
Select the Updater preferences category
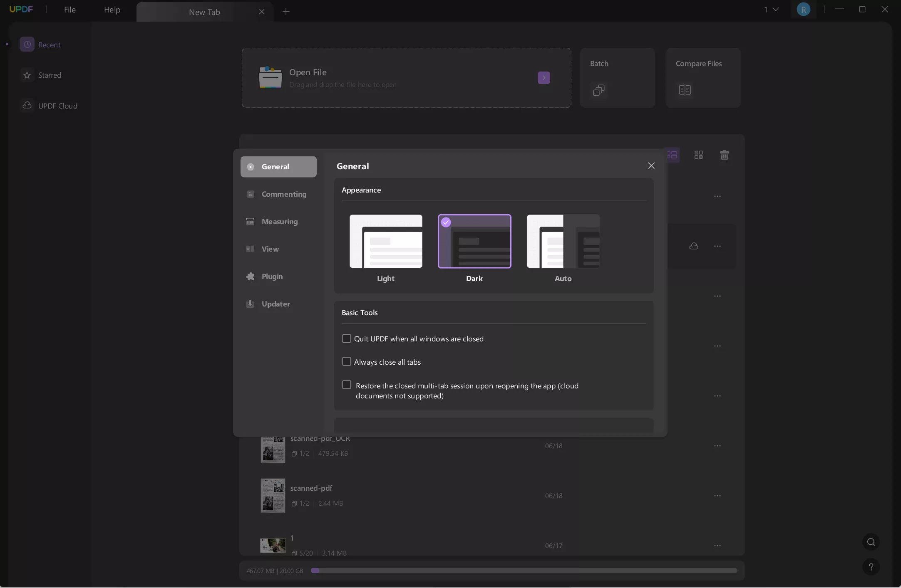(x=278, y=304)
